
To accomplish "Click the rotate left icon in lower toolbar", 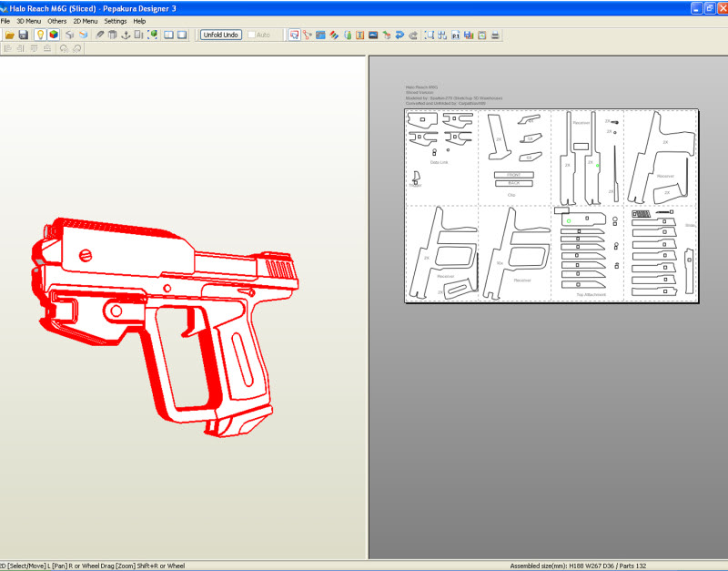I will click(x=64, y=48).
